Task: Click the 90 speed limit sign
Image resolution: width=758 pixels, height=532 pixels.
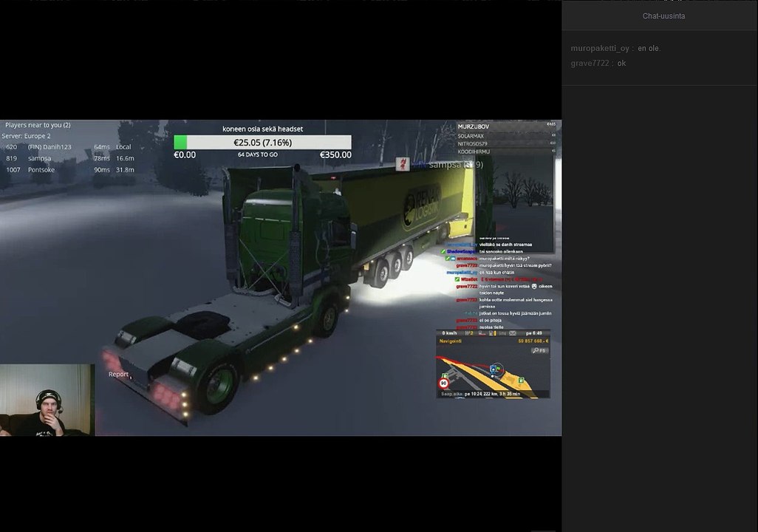Action: [443, 383]
